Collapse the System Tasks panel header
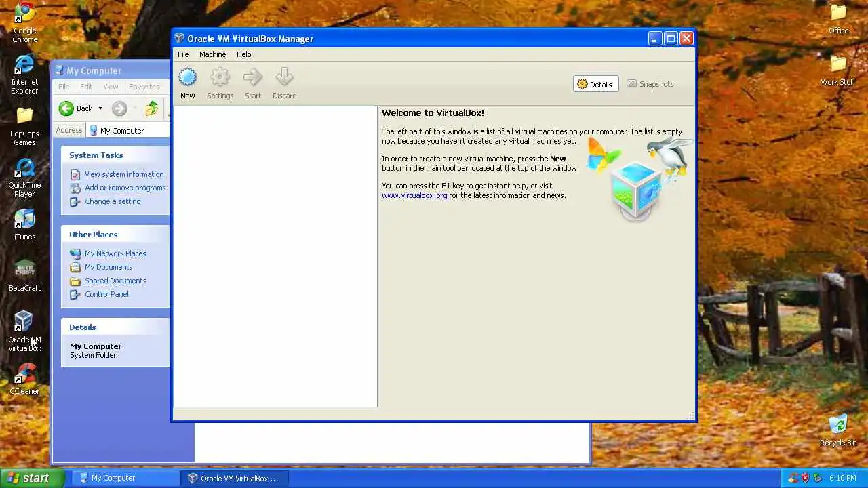Viewport: 868px width, 488px height. [x=115, y=155]
